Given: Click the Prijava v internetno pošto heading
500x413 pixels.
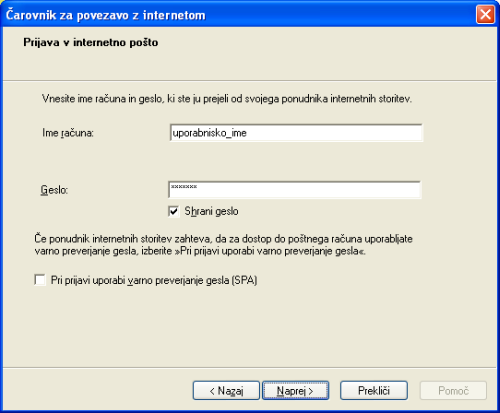Looking at the screenshot, I should pos(91,43).
